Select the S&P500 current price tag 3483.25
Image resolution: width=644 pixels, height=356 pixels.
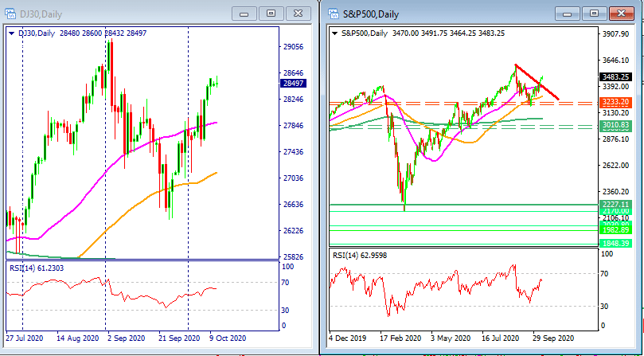(615, 77)
